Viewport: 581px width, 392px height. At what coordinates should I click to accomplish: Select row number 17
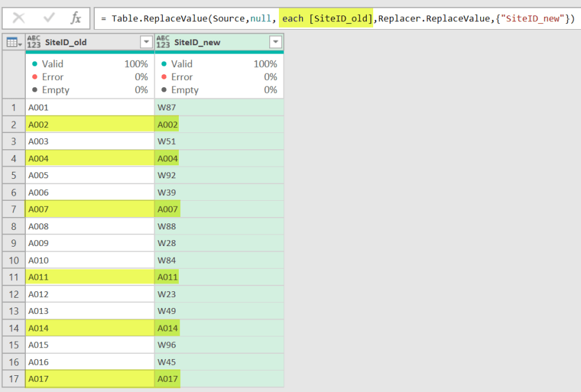pyautogui.click(x=13, y=378)
